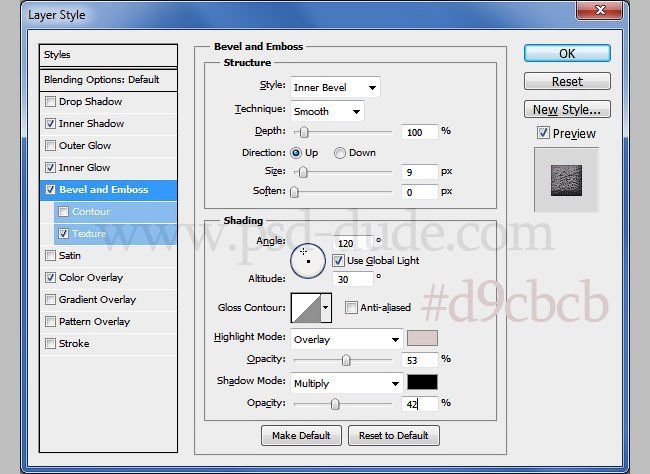Enable the Anti-aliased checkbox

(x=351, y=307)
